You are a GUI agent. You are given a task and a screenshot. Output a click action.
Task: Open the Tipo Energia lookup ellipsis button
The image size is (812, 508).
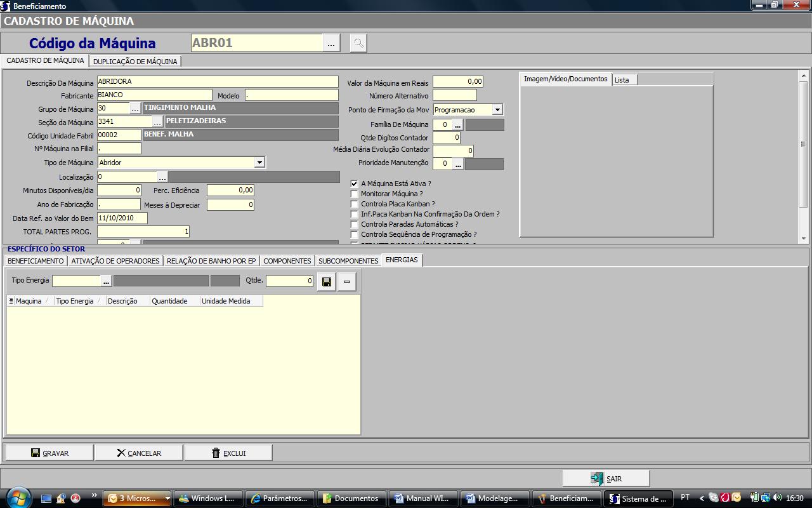[x=106, y=281]
